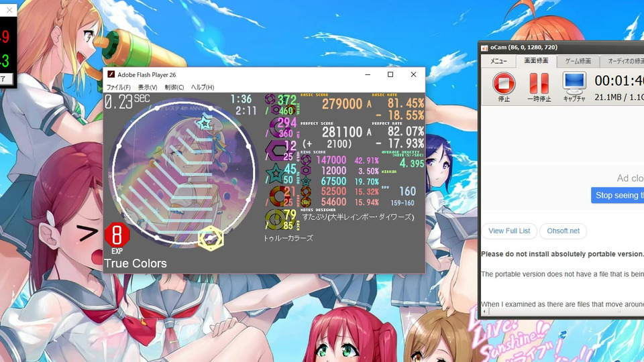Click the 81.45% basic rate value
The width and height of the screenshot is (644, 362).
(406, 103)
